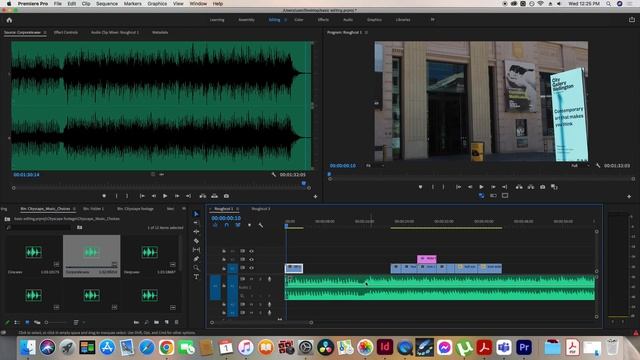Image resolution: width=640 pixels, height=360 pixels.
Task: Click New Bin folder icon in project panel
Action: tap(156, 322)
